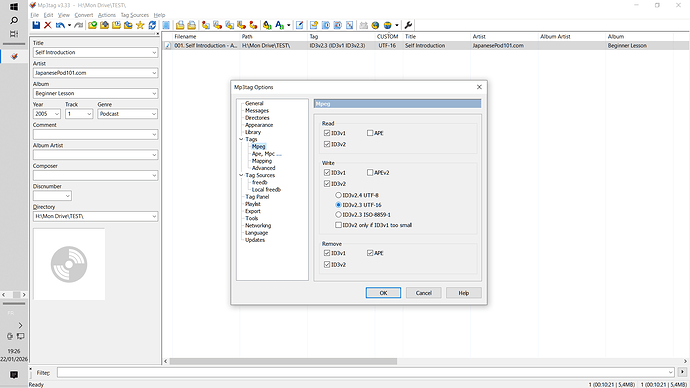Click the Select all files toolbar icon
Image resolution: width=690 pixels, height=388 pixels.
[166, 25]
